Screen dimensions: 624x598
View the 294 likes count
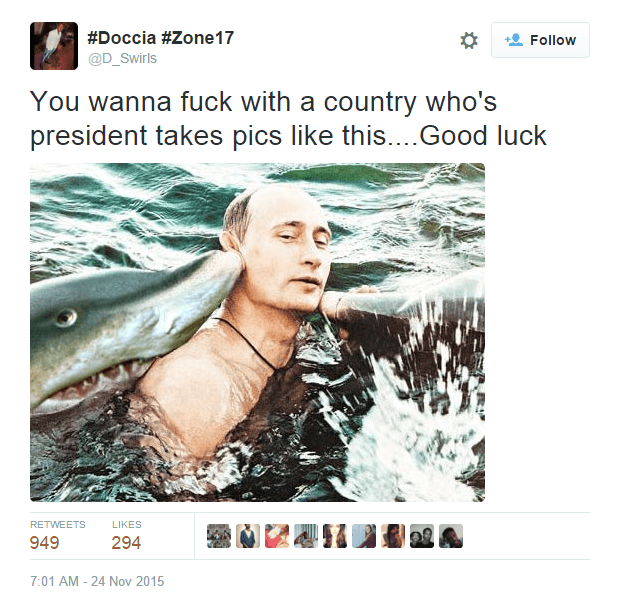pyautogui.click(x=126, y=543)
